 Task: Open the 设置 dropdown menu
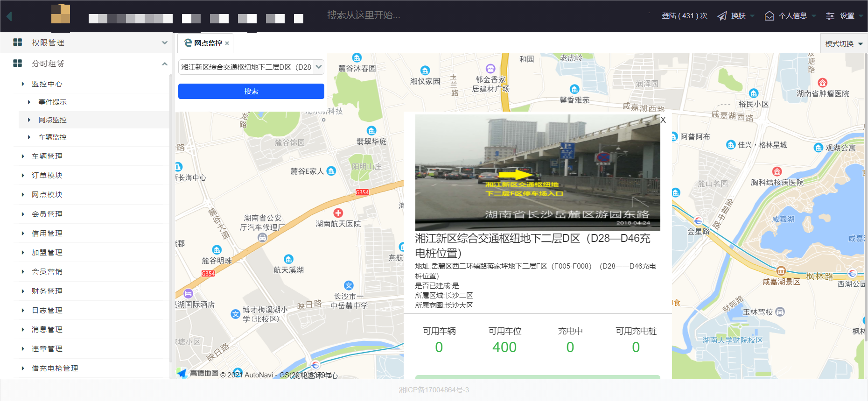point(861,16)
